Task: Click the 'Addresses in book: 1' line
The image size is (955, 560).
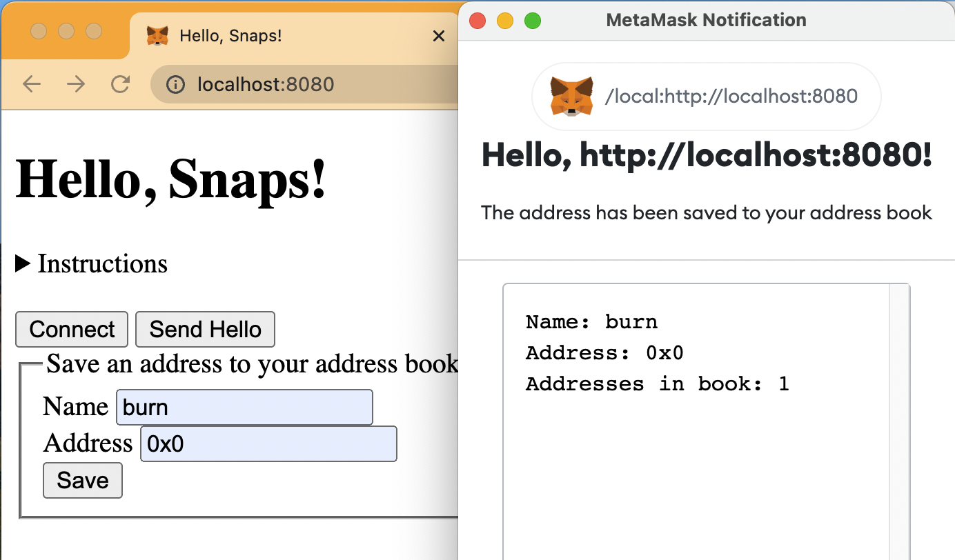Action: click(x=657, y=383)
